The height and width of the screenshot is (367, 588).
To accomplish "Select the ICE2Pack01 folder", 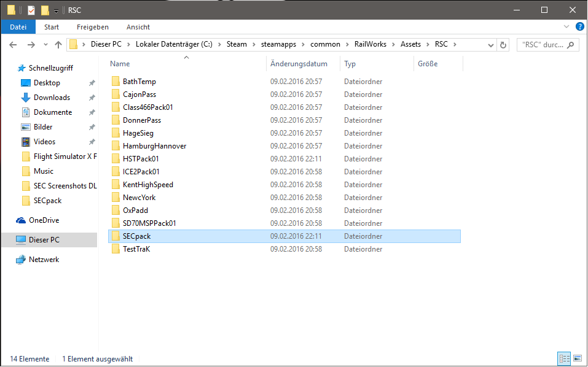I will pyautogui.click(x=141, y=171).
